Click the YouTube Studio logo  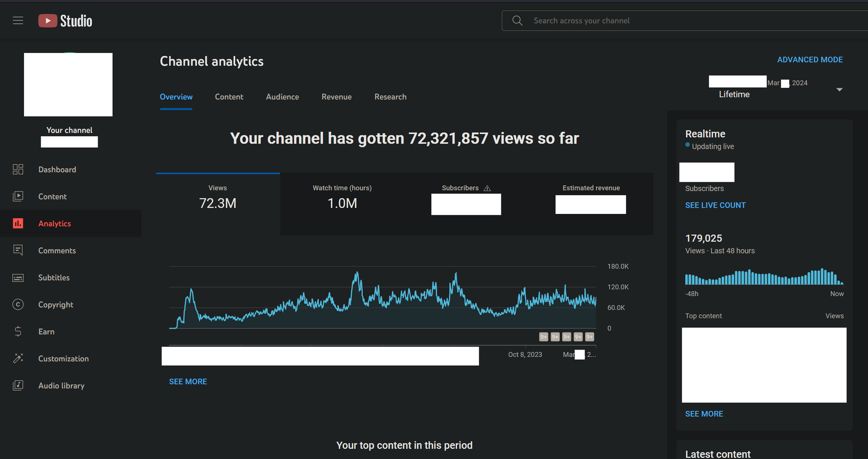65,21
